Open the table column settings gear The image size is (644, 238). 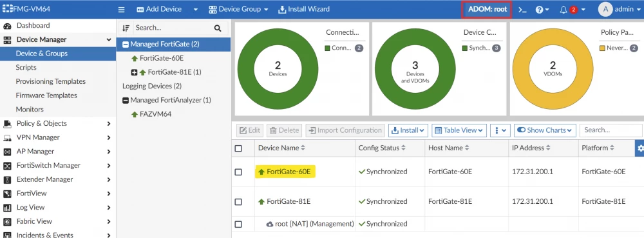click(640, 148)
